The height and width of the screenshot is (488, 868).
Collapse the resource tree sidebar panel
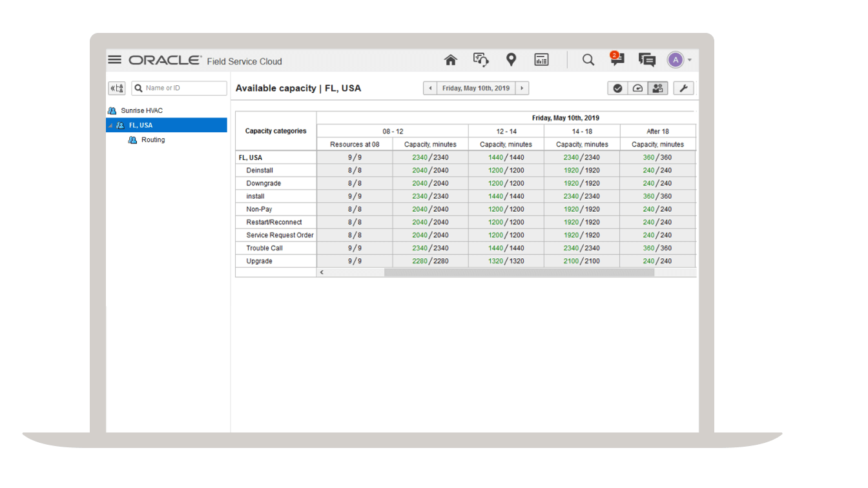pyautogui.click(x=116, y=88)
